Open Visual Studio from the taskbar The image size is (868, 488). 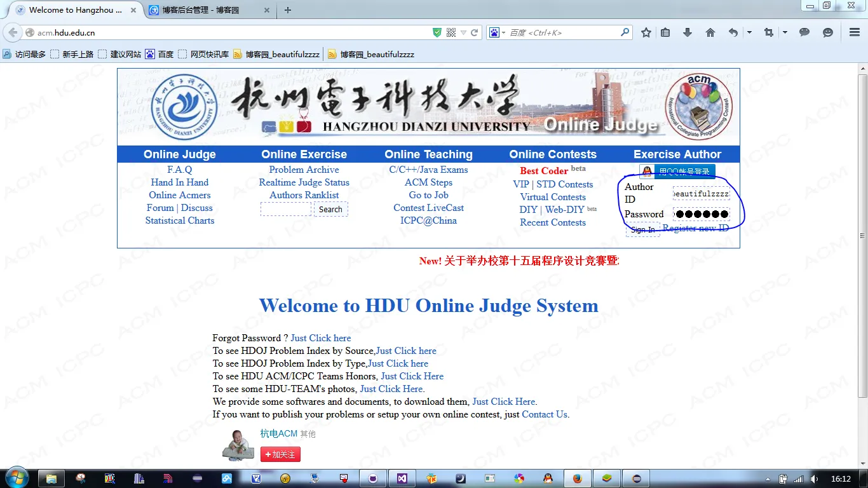click(x=402, y=478)
